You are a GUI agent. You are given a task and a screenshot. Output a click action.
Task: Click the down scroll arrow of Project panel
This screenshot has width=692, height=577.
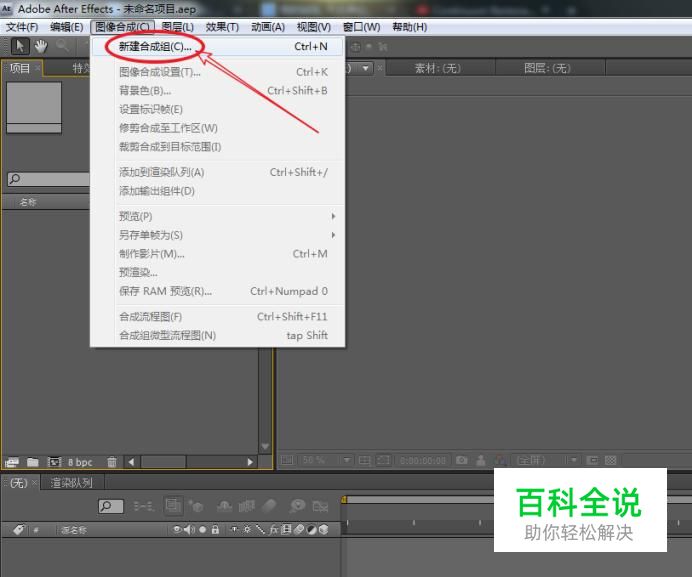pos(265,446)
